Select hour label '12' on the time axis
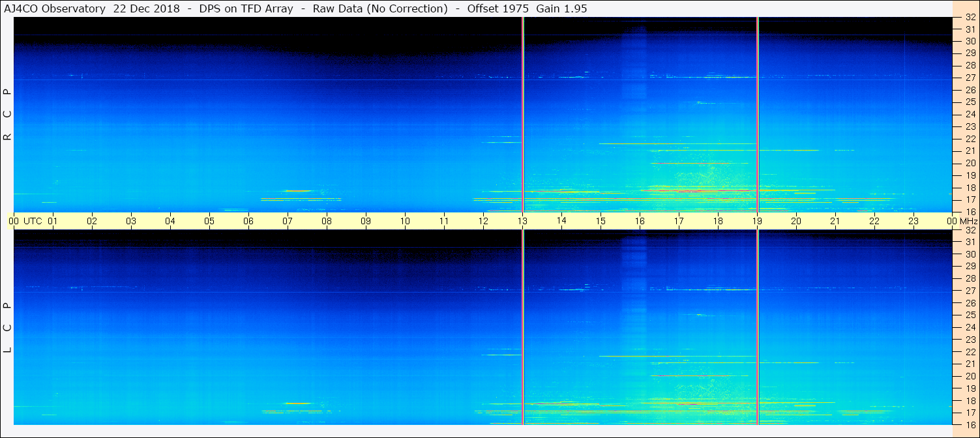980x438 pixels. point(483,221)
